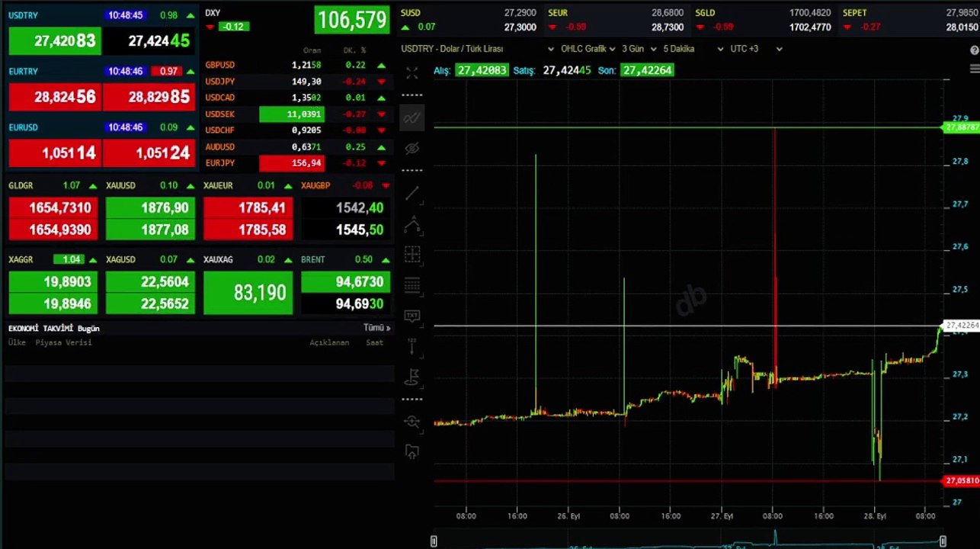Click the Piyasa Verisi calendar header
This screenshot has width=980, height=549.
(x=63, y=343)
